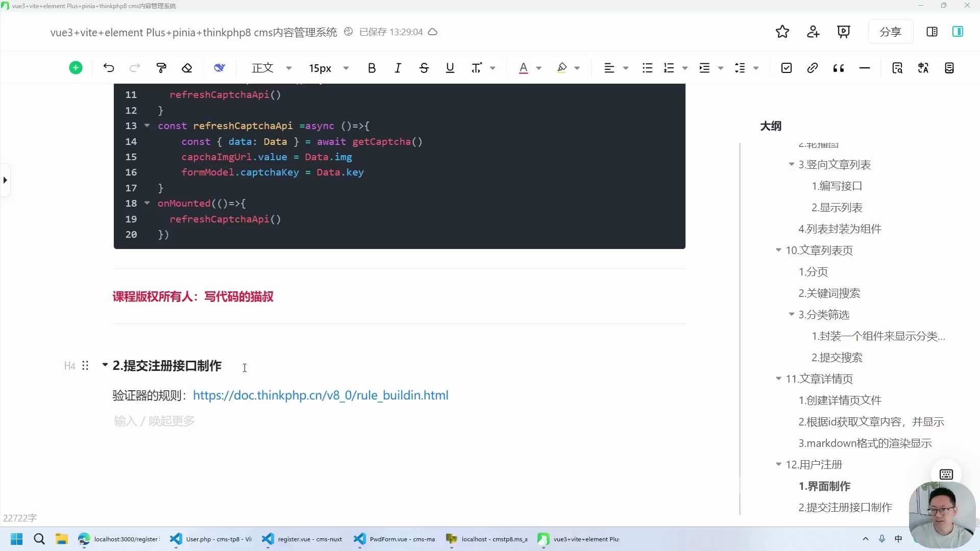
Task: Toggle underline formatting
Action: click(450, 68)
